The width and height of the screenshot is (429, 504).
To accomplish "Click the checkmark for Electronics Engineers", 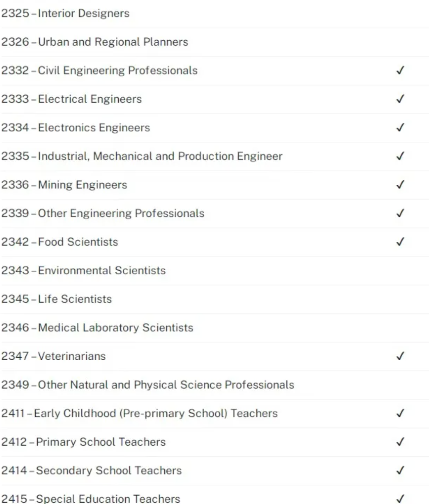I will (x=400, y=128).
